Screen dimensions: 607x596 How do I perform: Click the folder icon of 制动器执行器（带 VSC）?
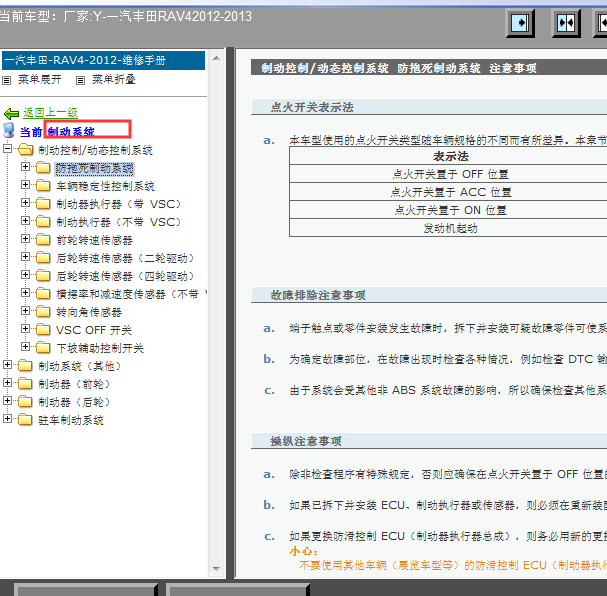pos(43,204)
